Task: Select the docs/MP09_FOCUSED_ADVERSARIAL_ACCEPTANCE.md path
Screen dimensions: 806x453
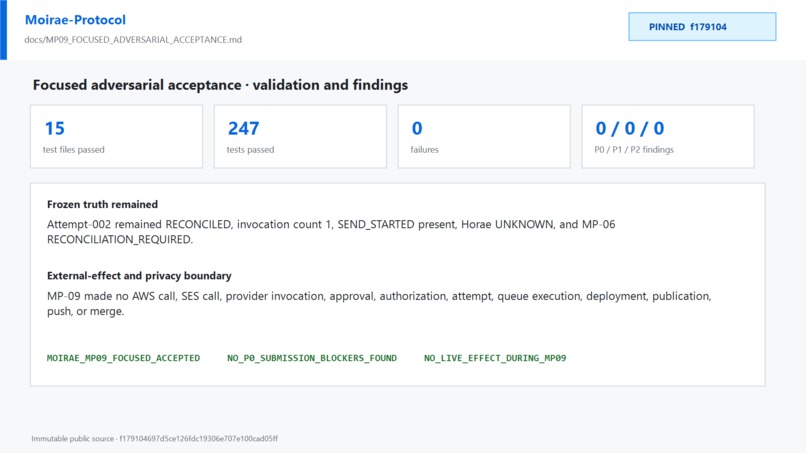Action: (x=133, y=40)
